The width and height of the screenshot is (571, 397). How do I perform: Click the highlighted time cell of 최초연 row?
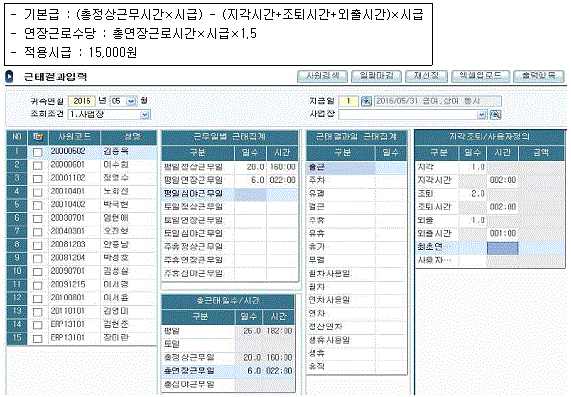click(x=503, y=248)
